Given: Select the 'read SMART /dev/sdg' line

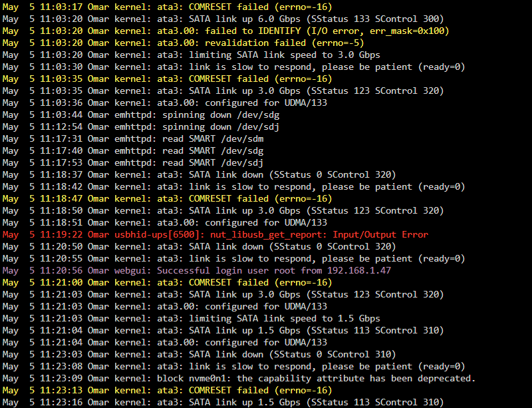Looking at the screenshot, I should 133,151.
